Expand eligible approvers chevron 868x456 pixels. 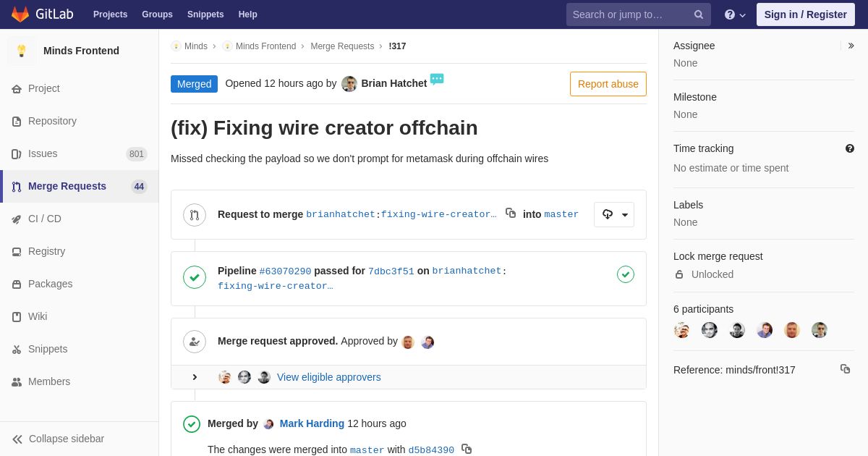[195, 377]
